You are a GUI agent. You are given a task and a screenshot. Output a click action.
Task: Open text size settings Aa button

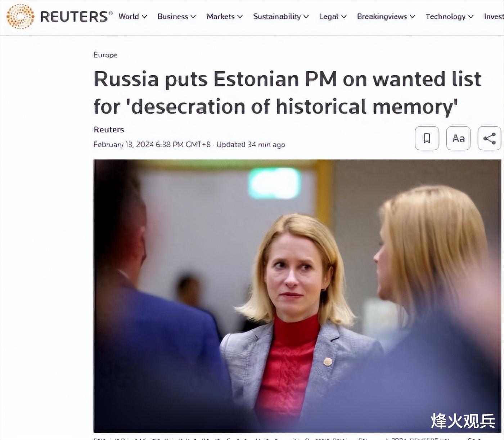coord(458,138)
